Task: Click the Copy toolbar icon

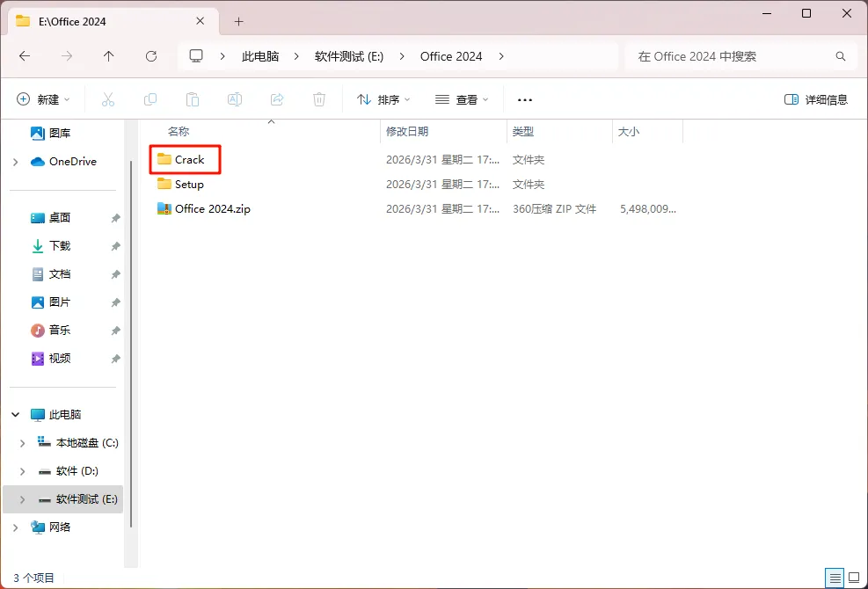Action: pos(150,99)
